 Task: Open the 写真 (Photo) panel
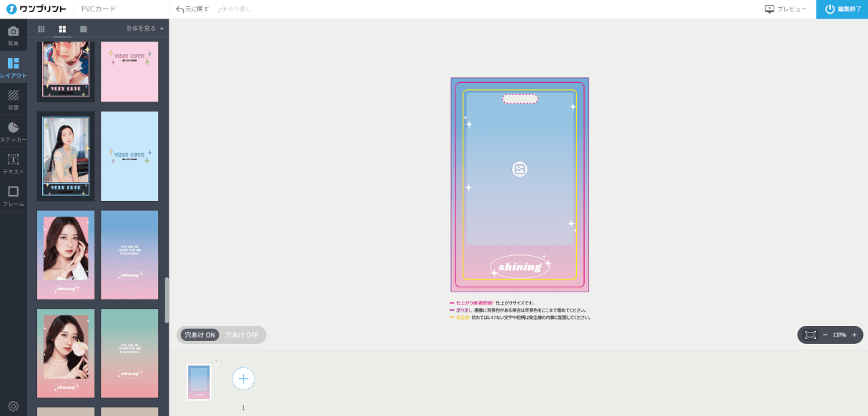click(x=13, y=35)
